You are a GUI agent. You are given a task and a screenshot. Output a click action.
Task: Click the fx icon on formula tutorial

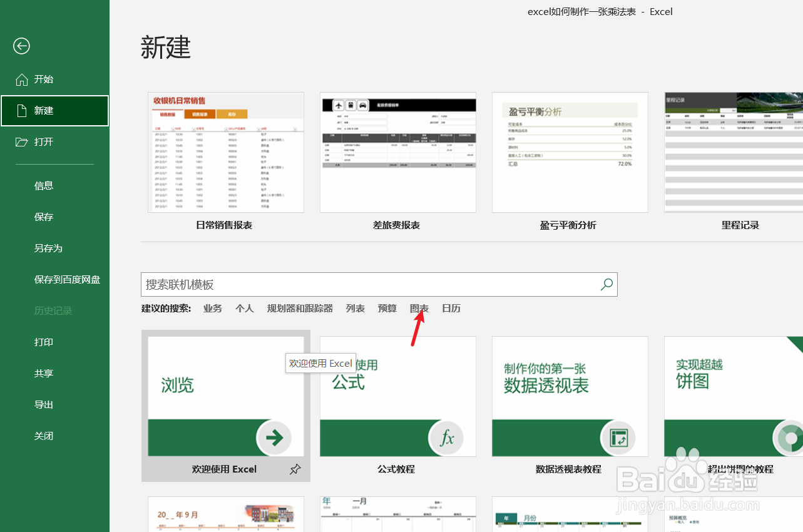pyautogui.click(x=446, y=437)
